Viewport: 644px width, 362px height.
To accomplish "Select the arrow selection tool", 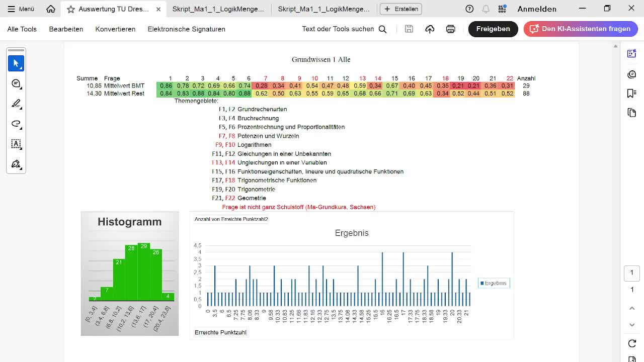I will [16, 63].
